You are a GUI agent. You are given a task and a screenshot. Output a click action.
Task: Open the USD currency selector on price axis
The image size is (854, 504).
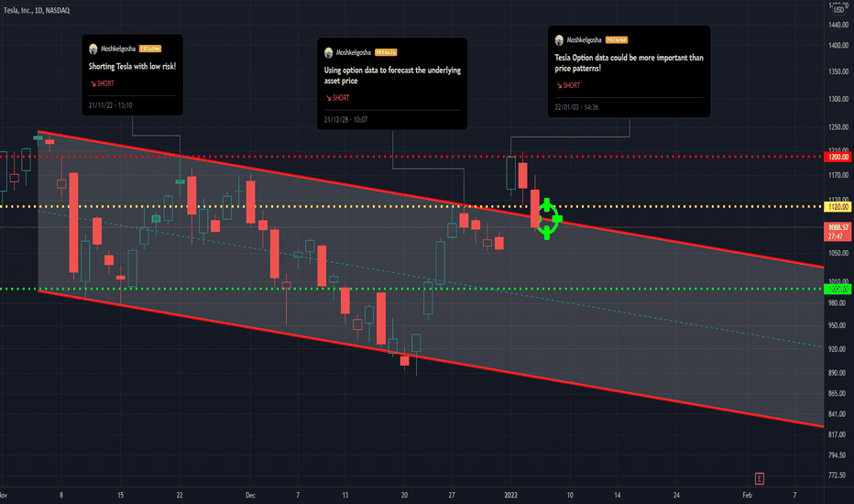click(838, 9)
